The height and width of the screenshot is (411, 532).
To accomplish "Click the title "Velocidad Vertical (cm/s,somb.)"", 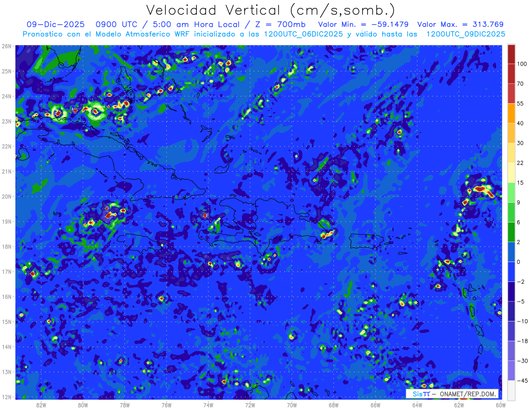I will (270, 10).
